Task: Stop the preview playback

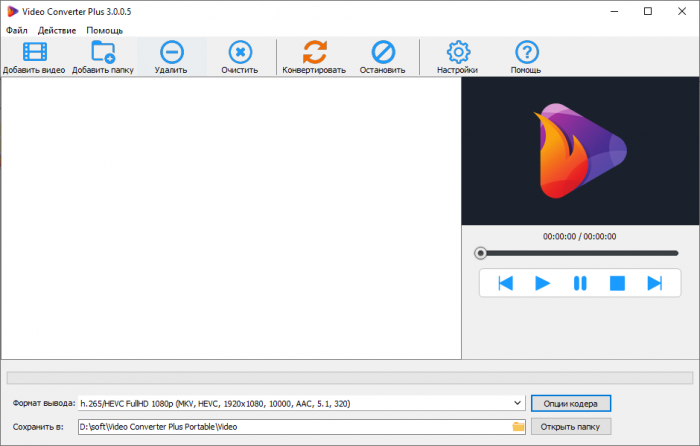Action: pyautogui.click(x=617, y=283)
